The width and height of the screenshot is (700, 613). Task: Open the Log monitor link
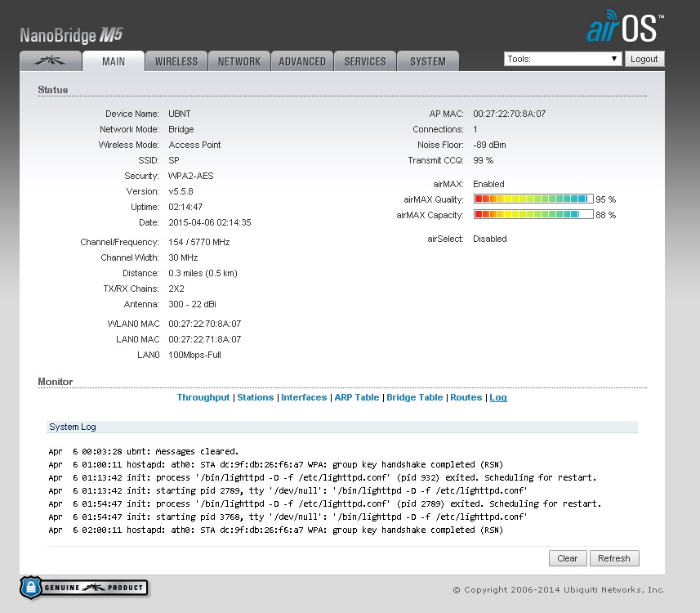click(498, 397)
